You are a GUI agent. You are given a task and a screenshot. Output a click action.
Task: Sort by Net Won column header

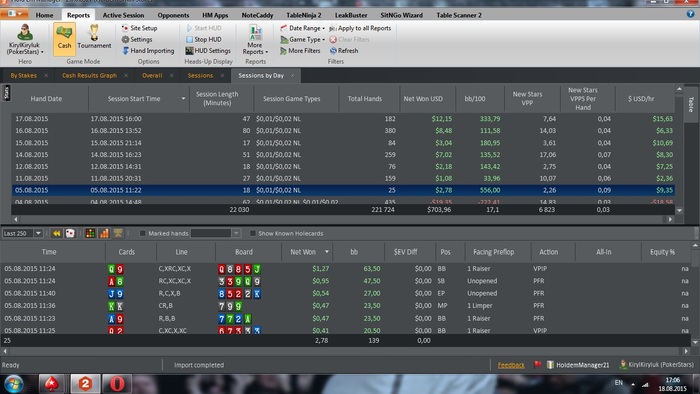tap(308, 252)
